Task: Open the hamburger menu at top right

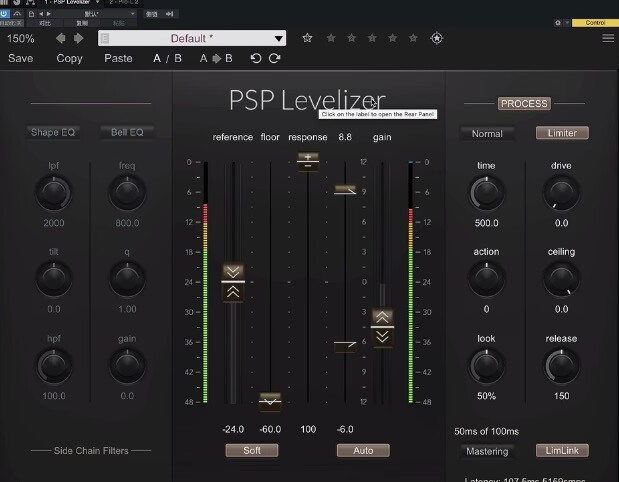Action: (608, 38)
